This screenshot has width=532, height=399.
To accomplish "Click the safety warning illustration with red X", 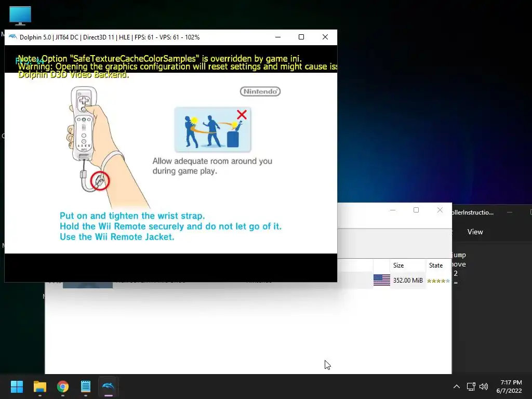I will tap(212, 129).
